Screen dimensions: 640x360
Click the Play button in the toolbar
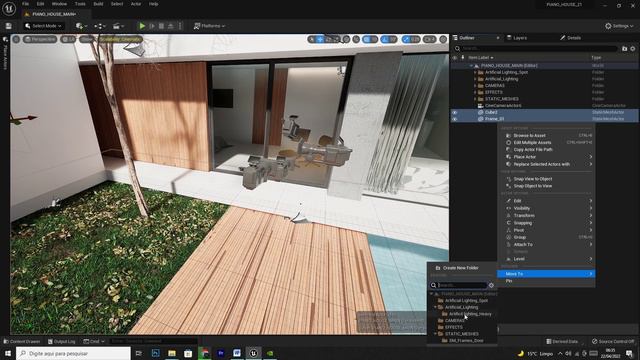(x=142, y=26)
